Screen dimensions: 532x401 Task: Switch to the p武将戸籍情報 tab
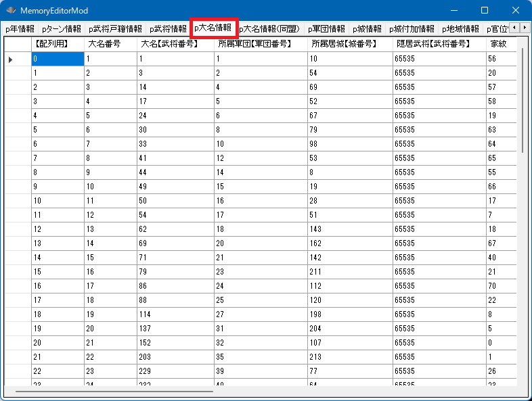point(115,29)
